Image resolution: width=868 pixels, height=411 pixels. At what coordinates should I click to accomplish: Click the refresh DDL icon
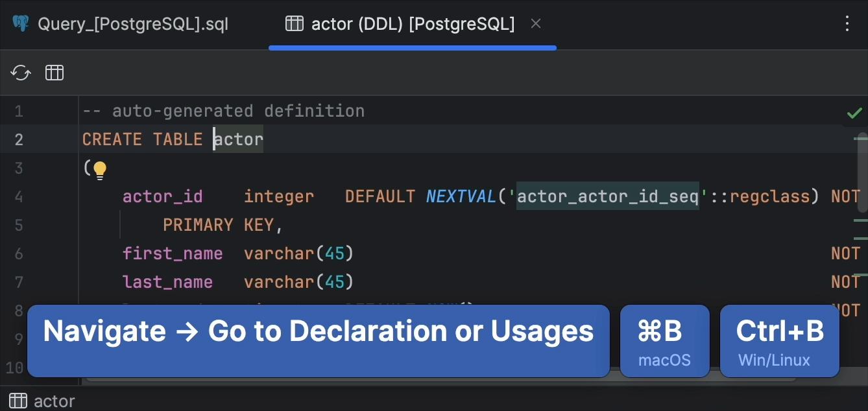click(x=20, y=73)
